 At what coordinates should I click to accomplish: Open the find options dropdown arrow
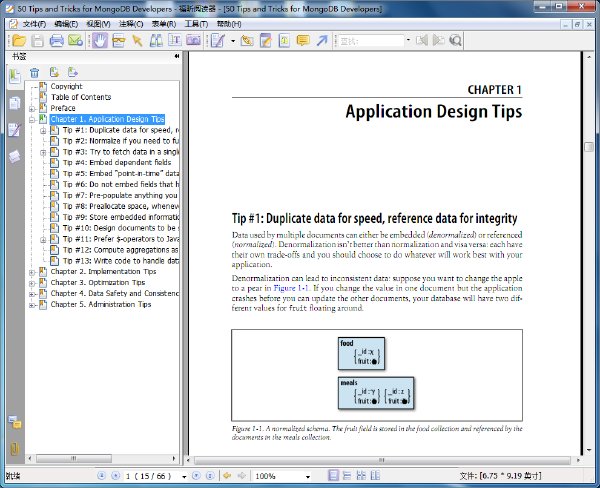point(408,40)
